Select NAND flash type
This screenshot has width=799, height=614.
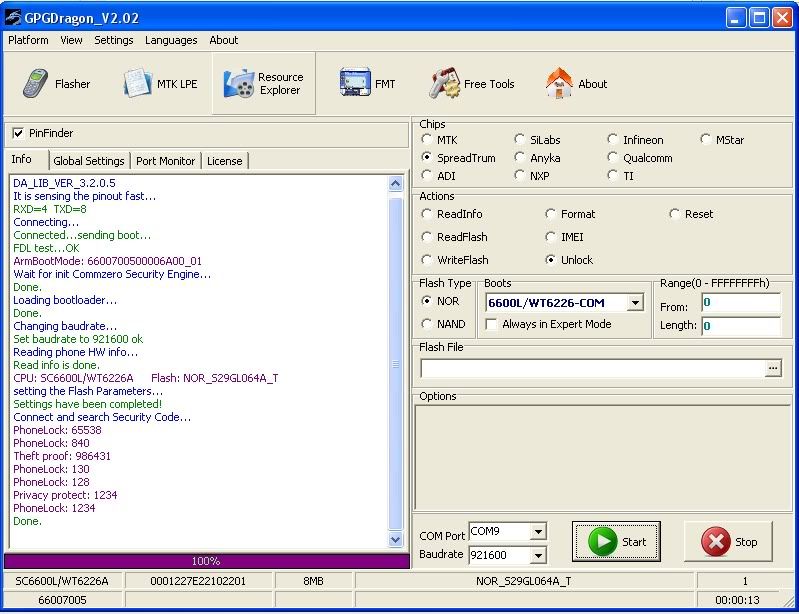click(427, 324)
